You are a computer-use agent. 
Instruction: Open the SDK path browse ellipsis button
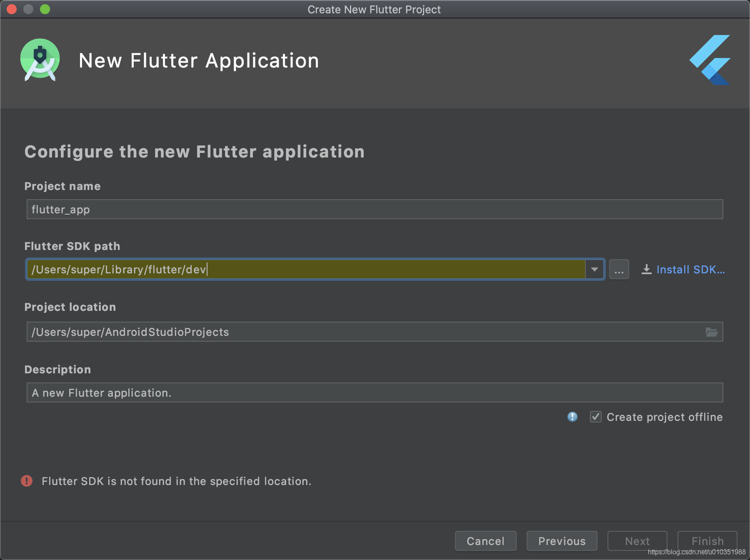click(x=619, y=270)
